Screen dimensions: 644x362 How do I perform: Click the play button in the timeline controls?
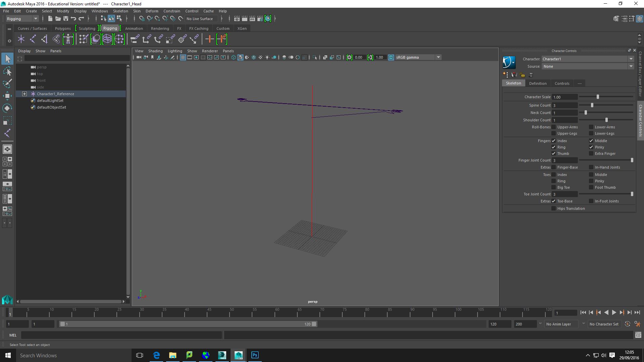tap(614, 312)
